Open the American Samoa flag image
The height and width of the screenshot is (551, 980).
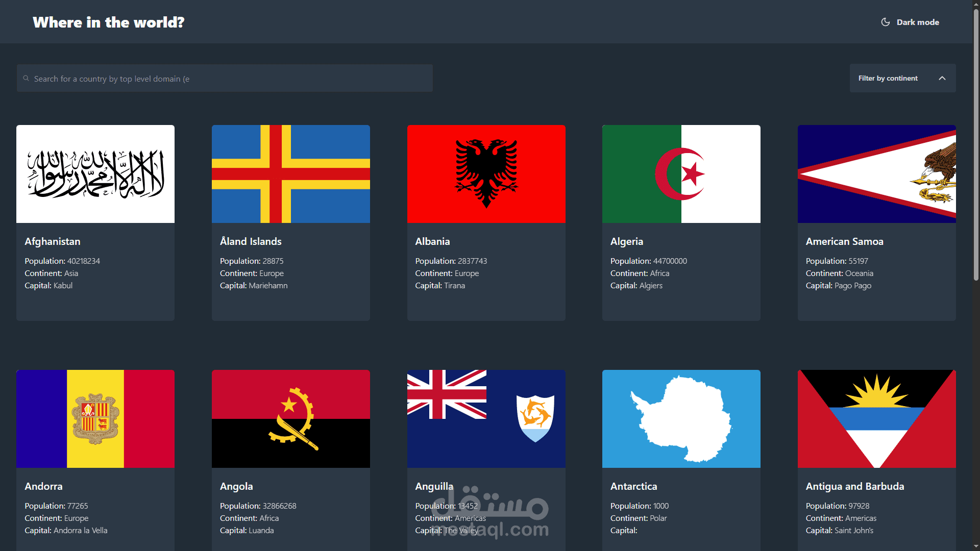click(877, 174)
